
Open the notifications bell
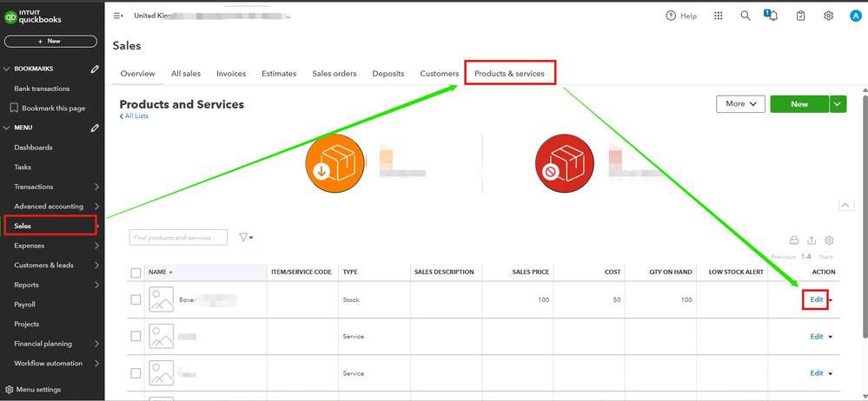click(772, 16)
